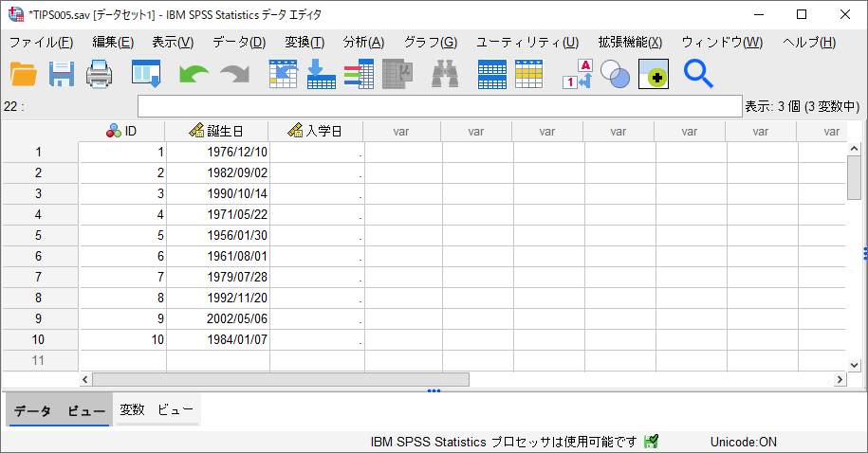Select the 1990/10/14 birthday cell
The width and height of the screenshot is (868, 453).
pyautogui.click(x=218, y=193)
